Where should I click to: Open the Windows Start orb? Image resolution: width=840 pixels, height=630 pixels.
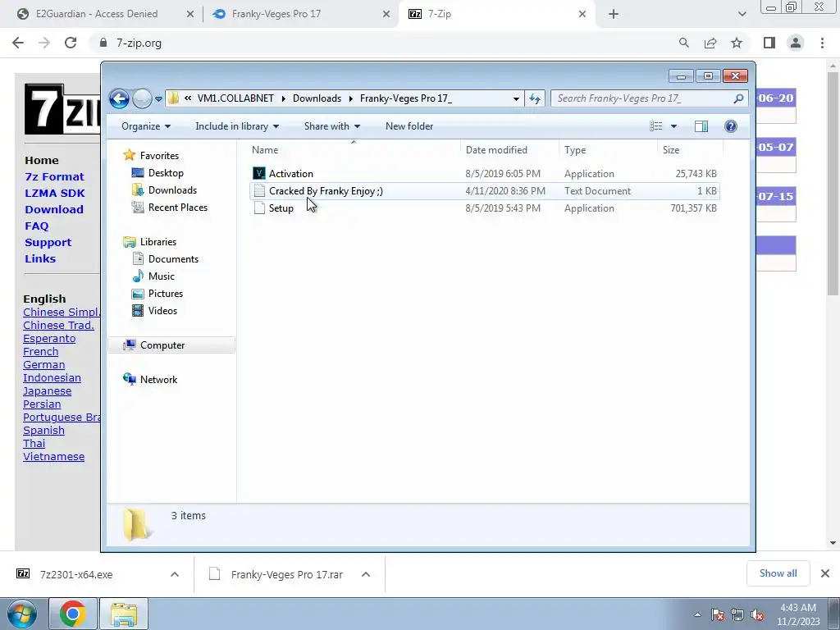coord(22,614)
